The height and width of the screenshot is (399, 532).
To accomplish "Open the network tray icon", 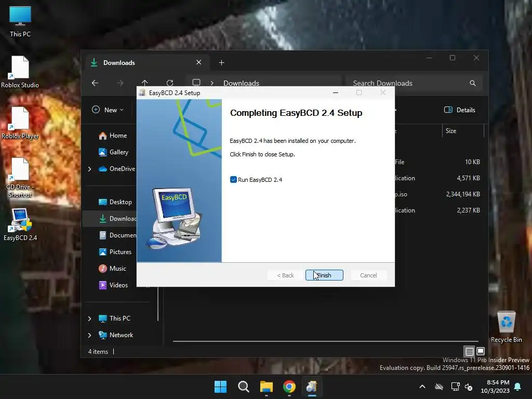I will click(455, 387).
